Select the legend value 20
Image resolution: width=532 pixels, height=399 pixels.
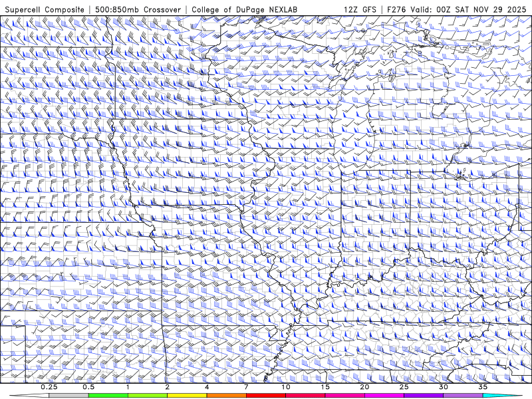pyautogui.click(x=364, y=387)
